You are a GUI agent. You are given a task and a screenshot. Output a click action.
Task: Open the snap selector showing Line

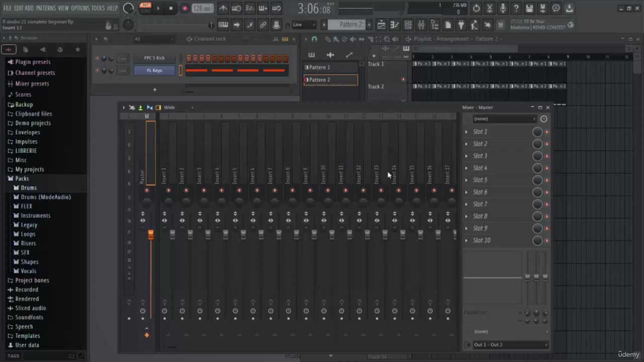tap(304, 25)
